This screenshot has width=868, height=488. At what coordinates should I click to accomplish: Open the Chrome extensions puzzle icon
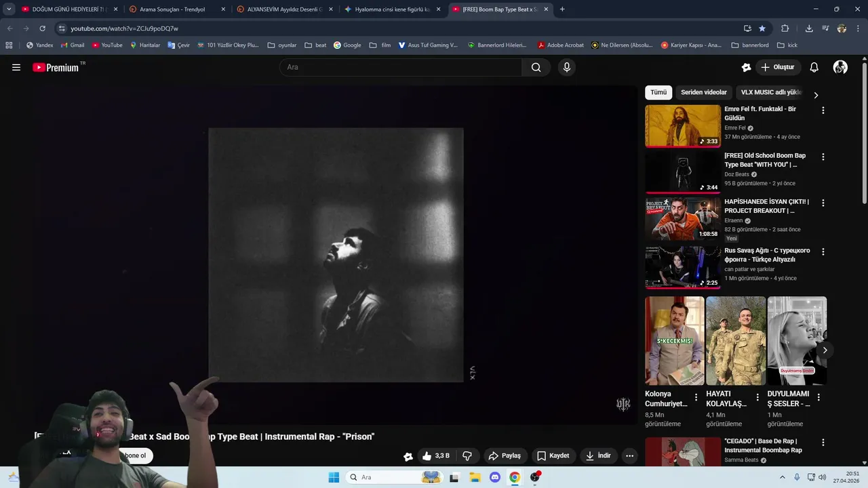(785, 28)
